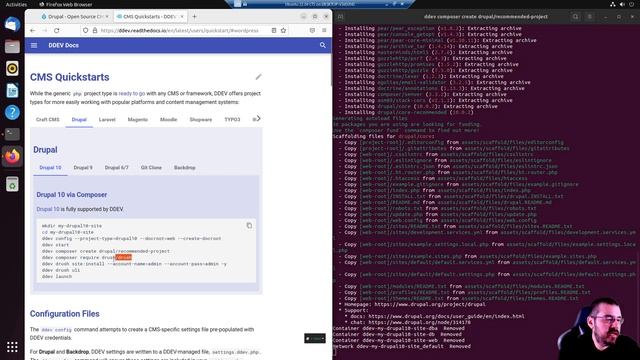
Task: Switch to the Craft CMS tab
Action: [48, 120]
